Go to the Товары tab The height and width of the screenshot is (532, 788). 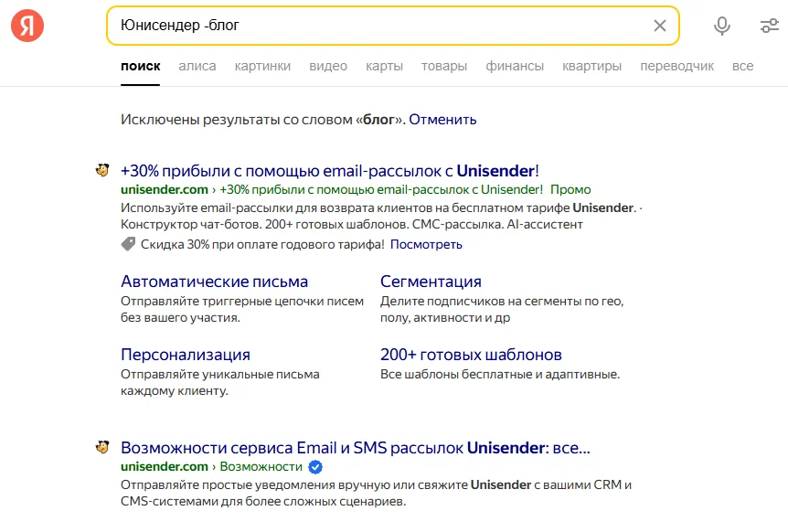[444, 66]
